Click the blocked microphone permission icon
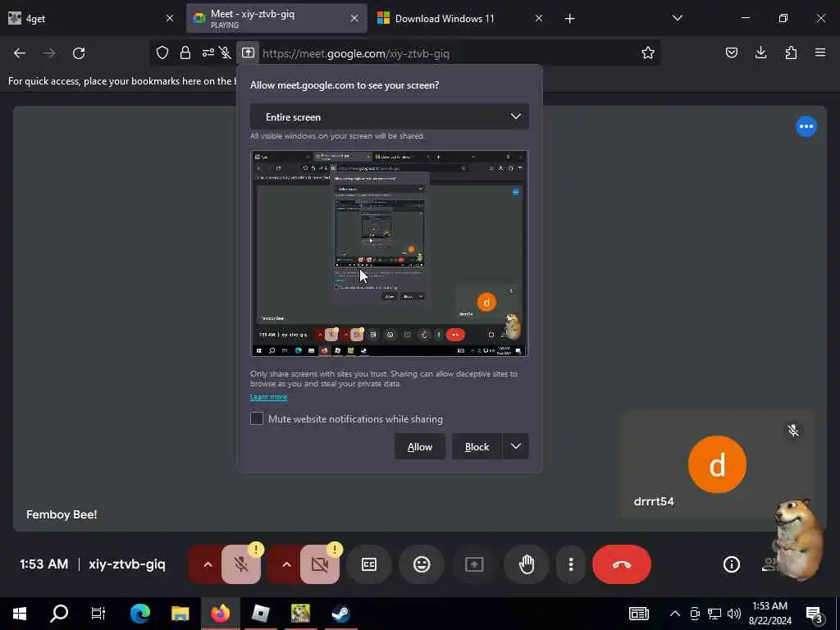The image size is (840, 630). click(x=225, y=52)
